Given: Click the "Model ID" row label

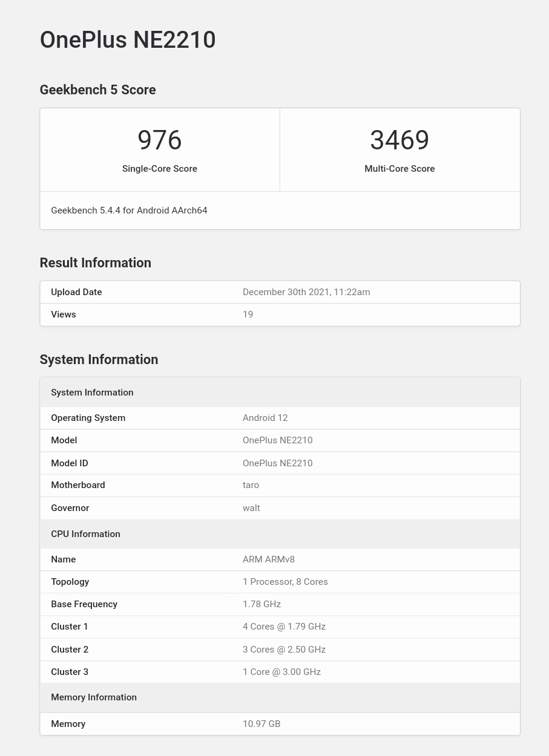Looking at the screenshot, I should tap(70, 463).
